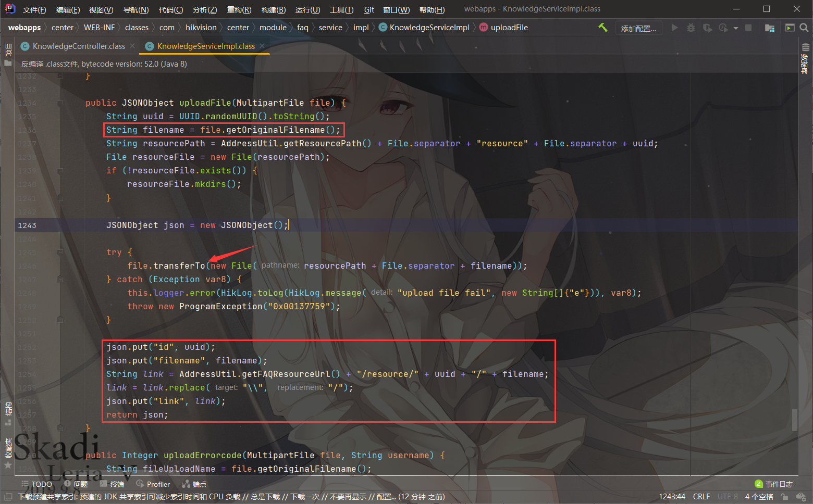Open the 重构(R) menu

pos(239,9)
